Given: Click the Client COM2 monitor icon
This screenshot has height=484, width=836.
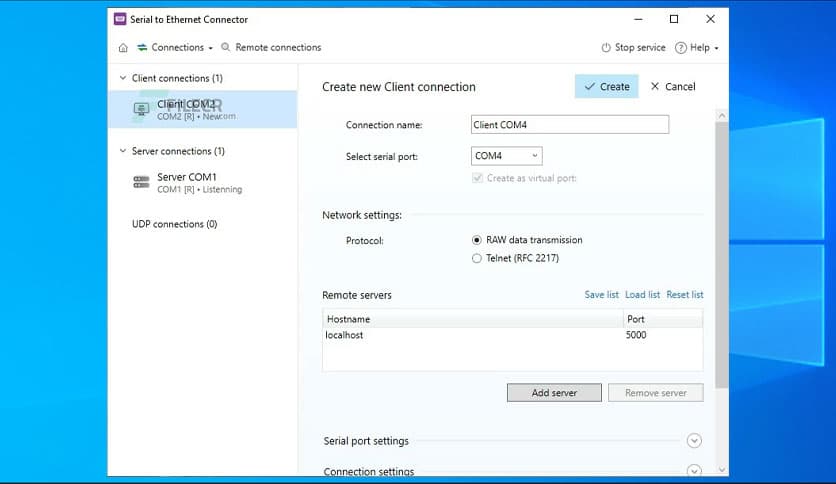Looking at the screenshot, I should [x=141, y=109].
